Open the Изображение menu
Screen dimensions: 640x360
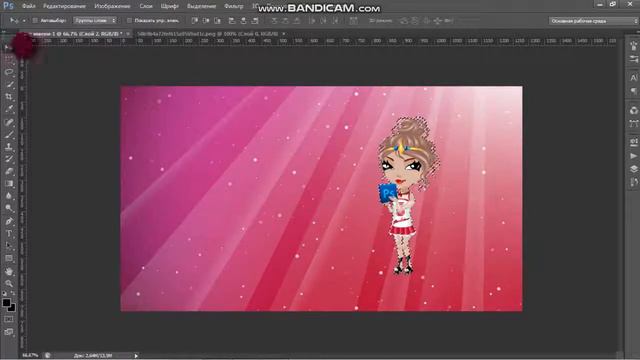coord(112,6)
